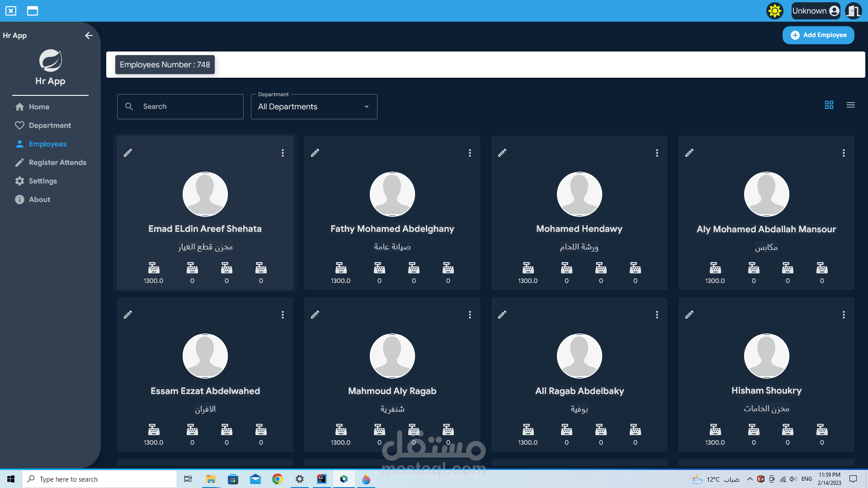Edit Hisham Shoukry's employee card
Viewport: 868px width, 488px height.
(x=689, y=314)
